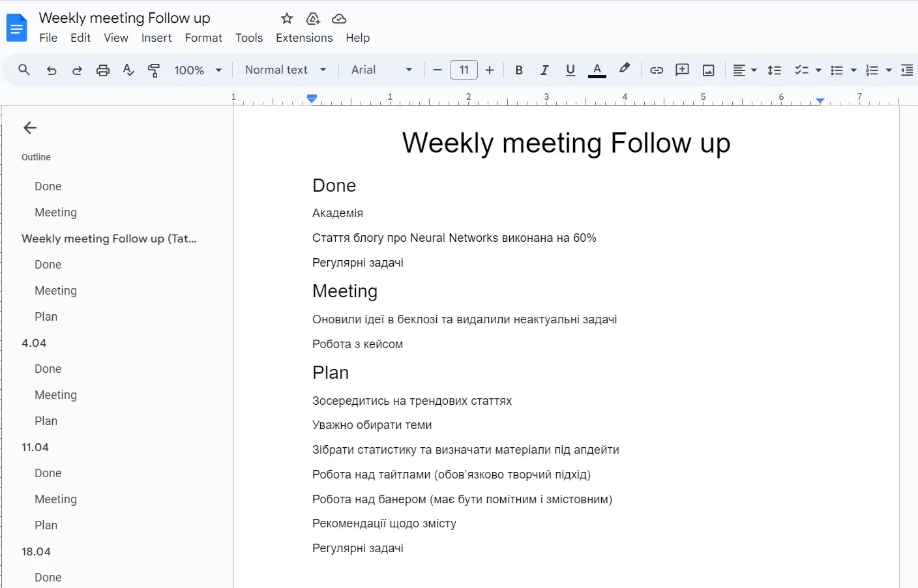Check the cloud save status icon
918x588 pixels.
(x=339, y=18)
